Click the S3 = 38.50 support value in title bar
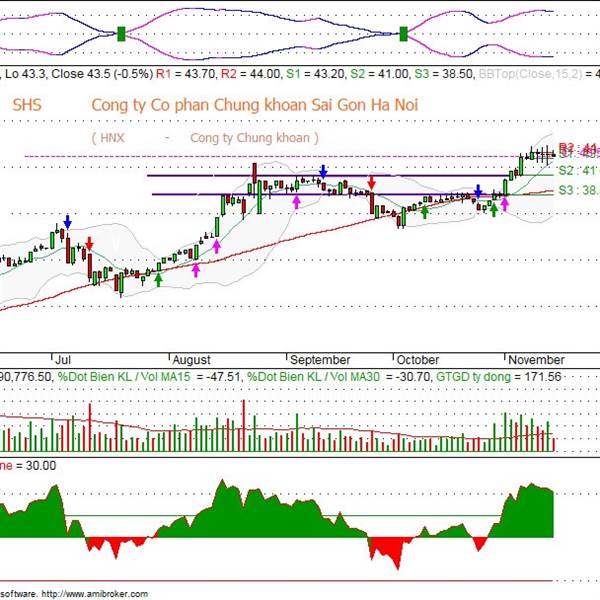Viewport: 600px width, 600px height. (x=444, y=73)
